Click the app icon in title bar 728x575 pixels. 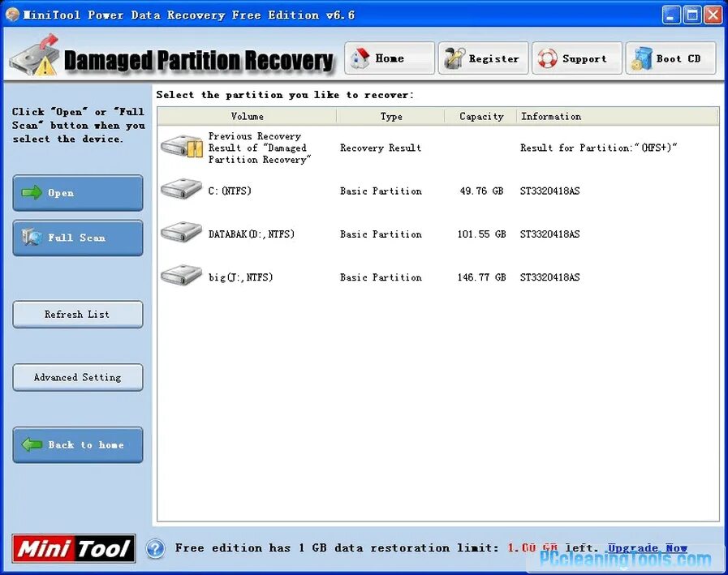coord(12,15)
